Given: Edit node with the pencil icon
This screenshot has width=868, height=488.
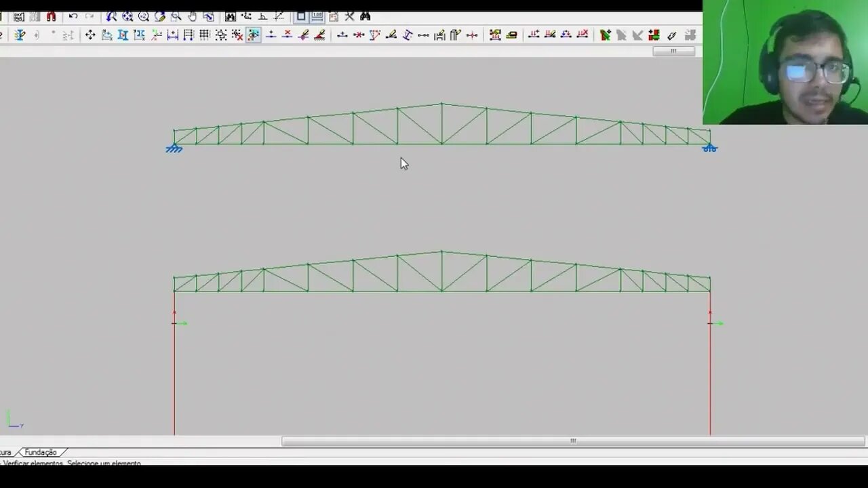Looking at the screenshot, I should pos(303,35).
